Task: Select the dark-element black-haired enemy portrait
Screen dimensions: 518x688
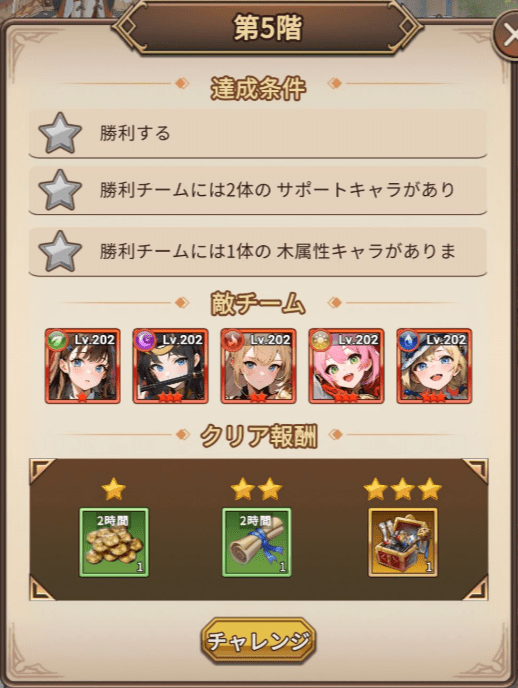Action: tap(171, 366)
